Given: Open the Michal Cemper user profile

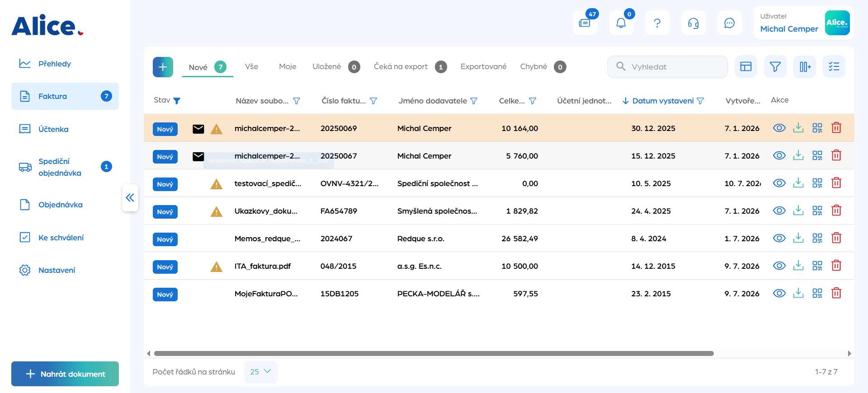Looking at the screenshot, I should click(x=804, y=23).
